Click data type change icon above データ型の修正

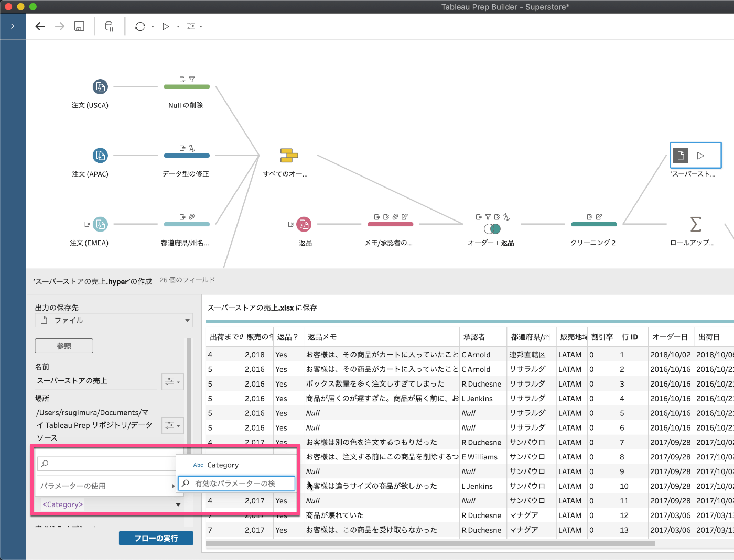pyautogui.click(x=192, y=148)
